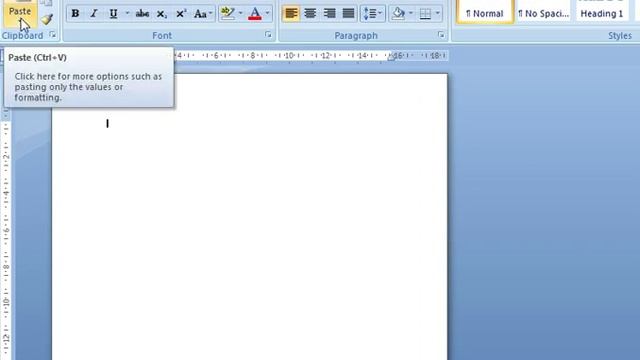This screenshot has height=360, width=640.
Task: Apply paragraph shading fill
Action: coord(398,13)
